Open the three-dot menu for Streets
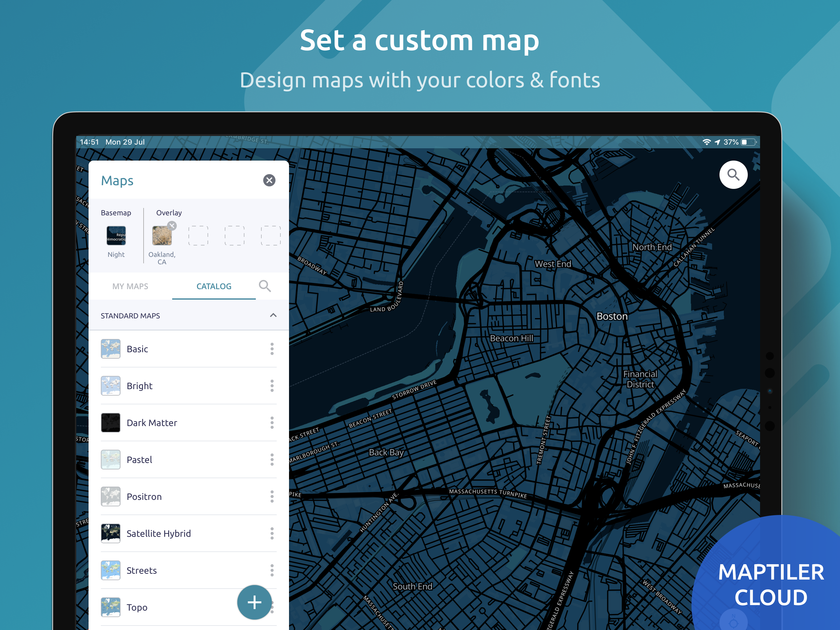This screenshot has width=840, height=630. 272,570
